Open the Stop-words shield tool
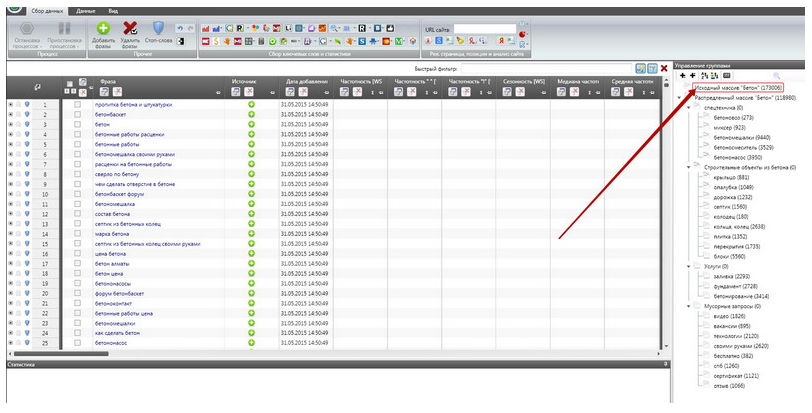This screenshot has height=413, width=812. (158, 29)
